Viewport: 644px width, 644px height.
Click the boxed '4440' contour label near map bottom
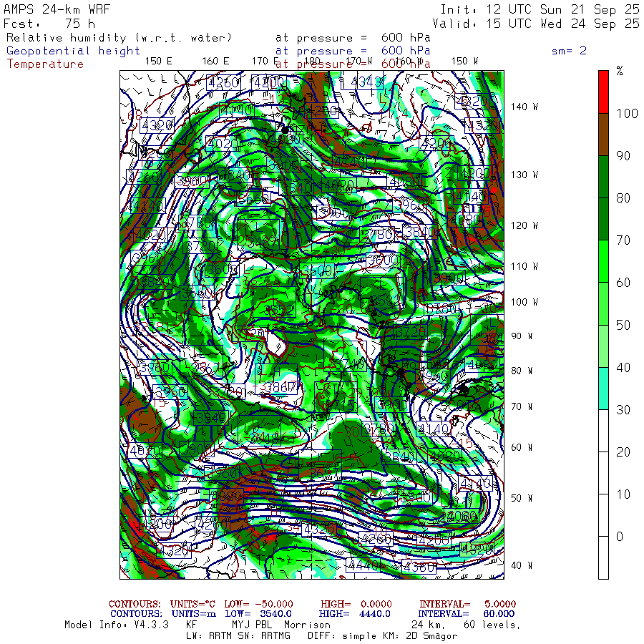(x=363, y=565)
